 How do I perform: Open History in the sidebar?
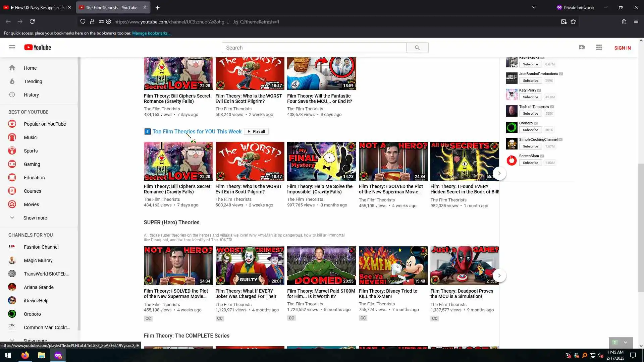click(31, 95)
